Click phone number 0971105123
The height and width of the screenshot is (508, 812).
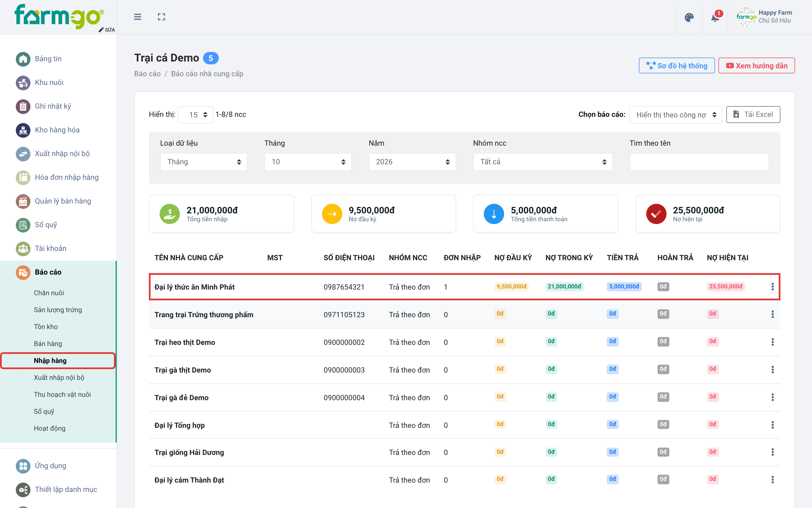(x=344, y=314)
